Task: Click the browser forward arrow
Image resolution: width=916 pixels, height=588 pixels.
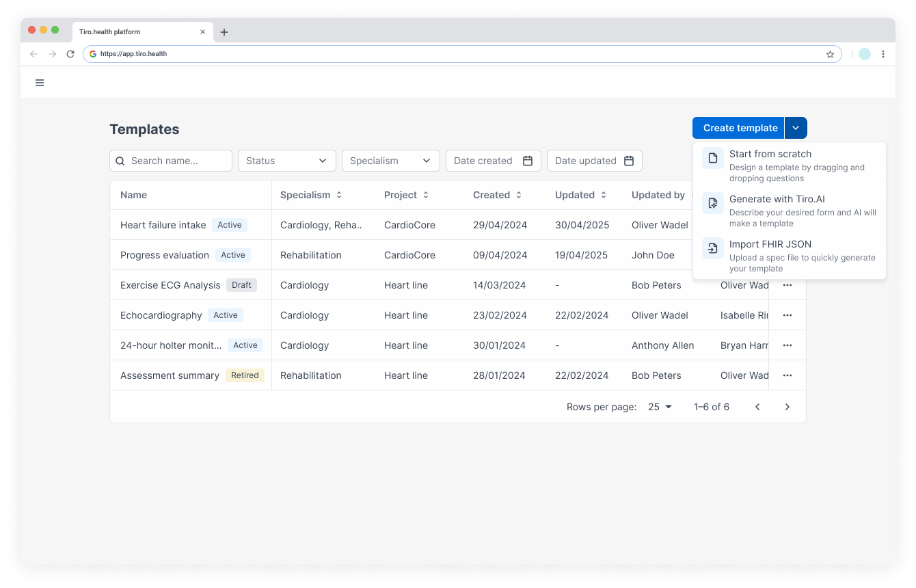Action: coord(52,54)
